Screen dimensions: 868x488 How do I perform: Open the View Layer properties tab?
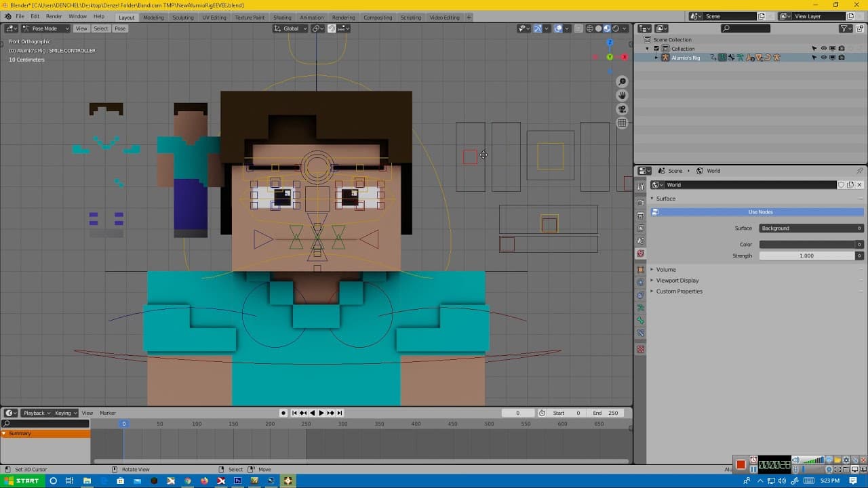coord(641,228)
